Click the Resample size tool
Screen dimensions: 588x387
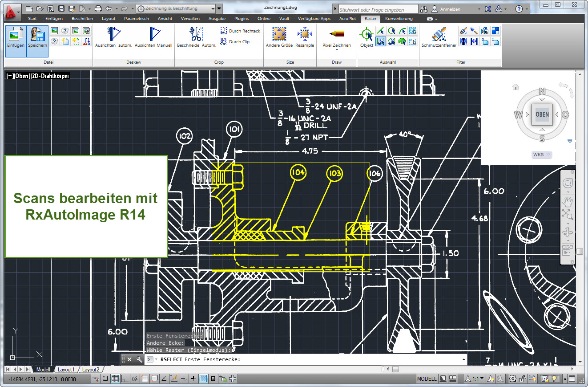pyautogui.click(x=304, y=37)
